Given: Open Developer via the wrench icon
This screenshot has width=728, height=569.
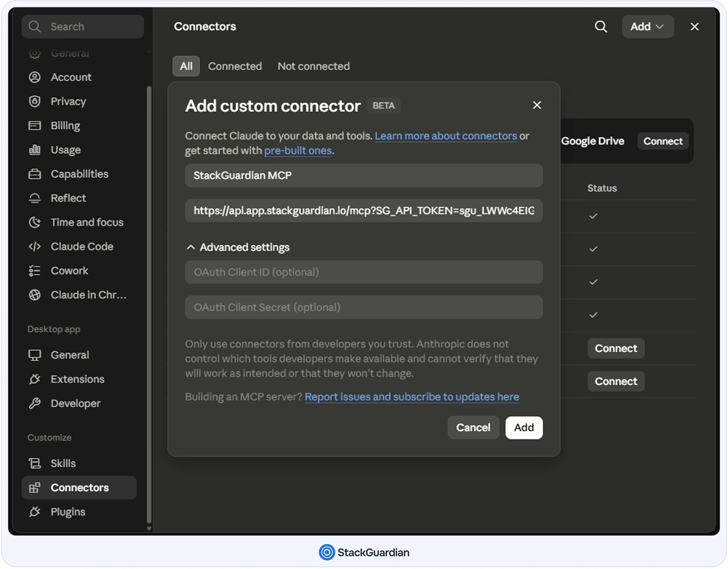Looking at the screenshot, I should click(x=35, y=403).
